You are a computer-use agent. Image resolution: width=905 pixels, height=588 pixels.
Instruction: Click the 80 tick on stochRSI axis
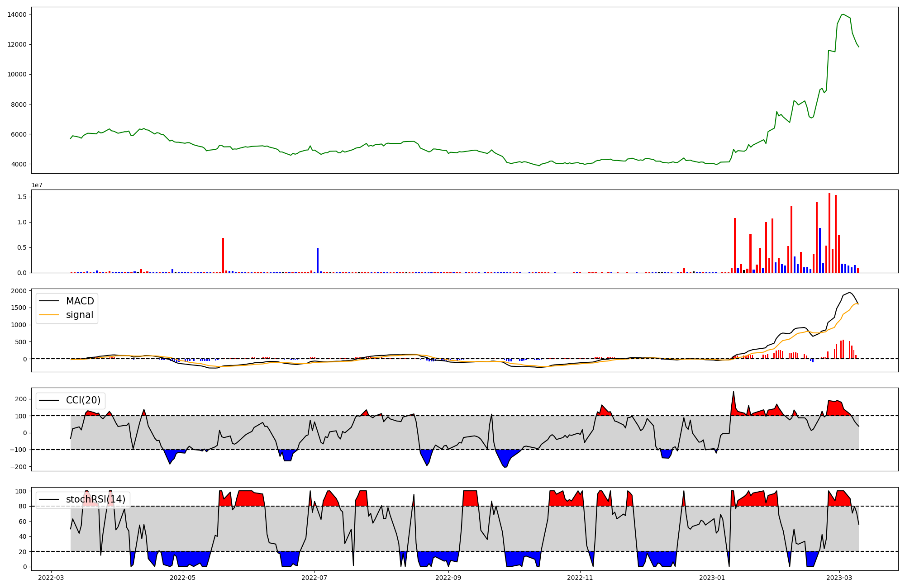22,506
